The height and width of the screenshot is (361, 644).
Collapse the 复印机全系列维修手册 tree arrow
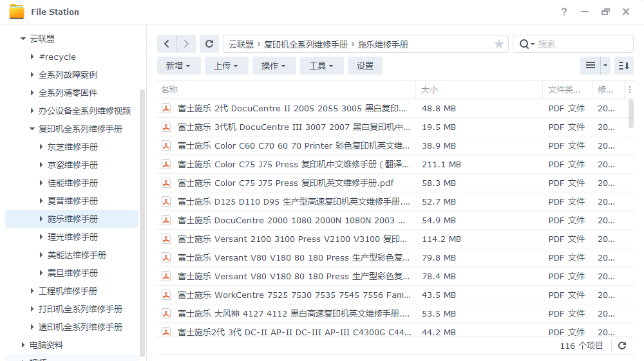(32, 129)
